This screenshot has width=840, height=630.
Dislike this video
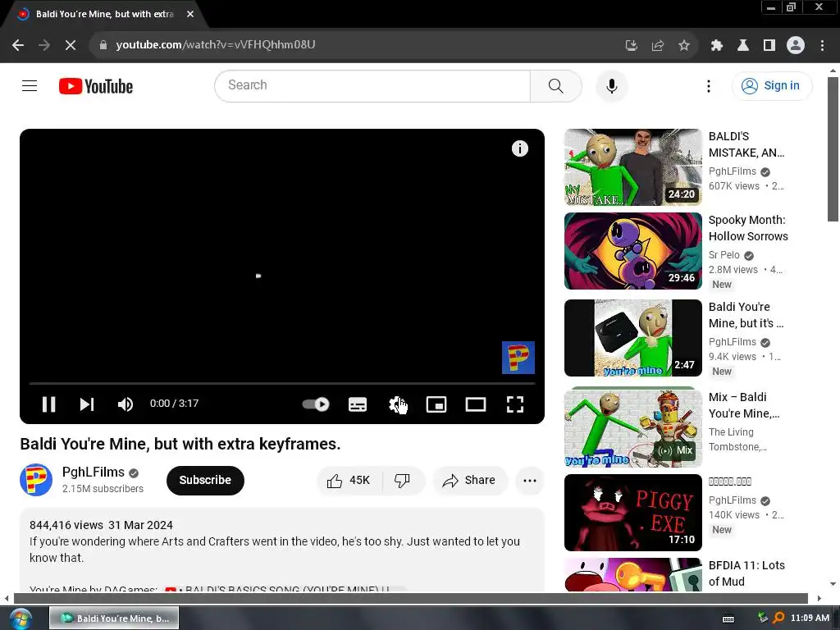point(403,481)
